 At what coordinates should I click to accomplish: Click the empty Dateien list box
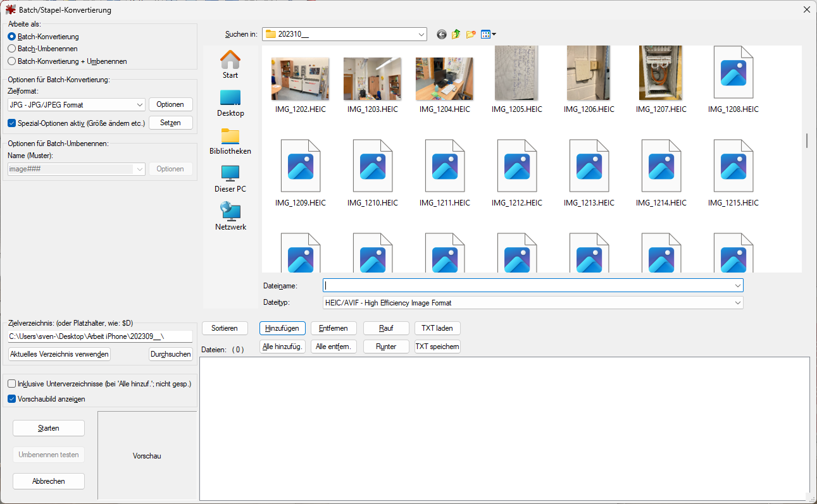(x=504, y=429)
